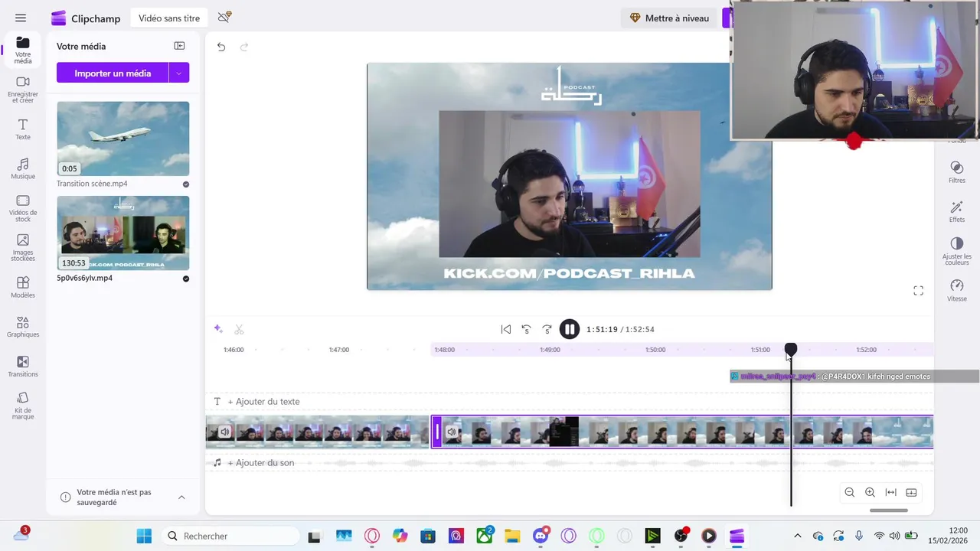This screenshot has width=980, height=551.
Task: Click the scissors split tool
Action: [239, 329]
